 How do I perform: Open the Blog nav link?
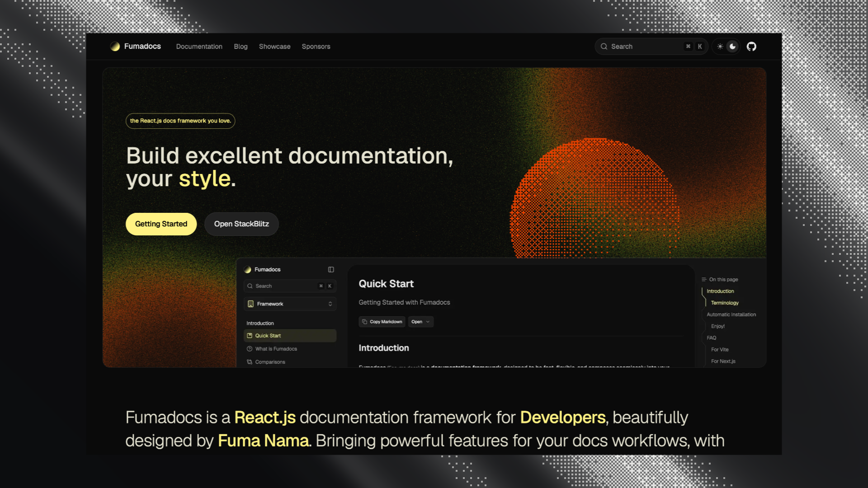(241, 47)
